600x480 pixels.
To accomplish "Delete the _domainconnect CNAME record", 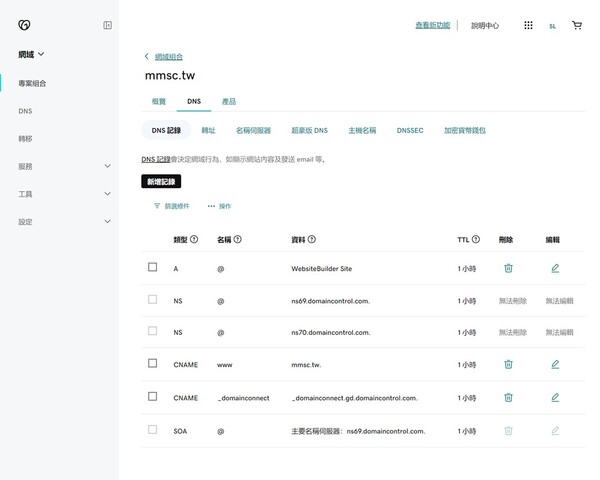I will coord(508,398).
